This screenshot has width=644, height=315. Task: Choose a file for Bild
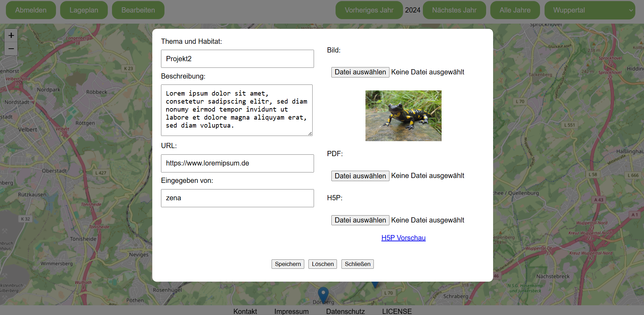pyautogui.click(x=360, y=72)
